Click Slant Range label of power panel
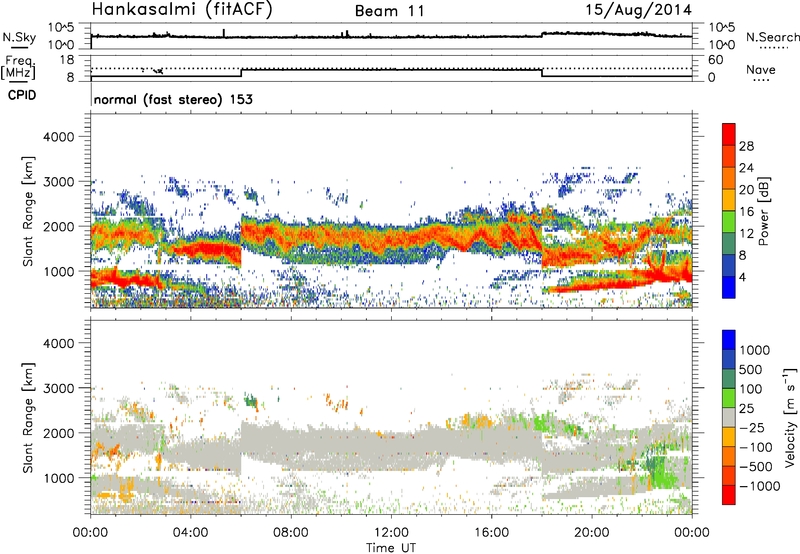This screenshot has height=554, width=800. coord(28,211)
